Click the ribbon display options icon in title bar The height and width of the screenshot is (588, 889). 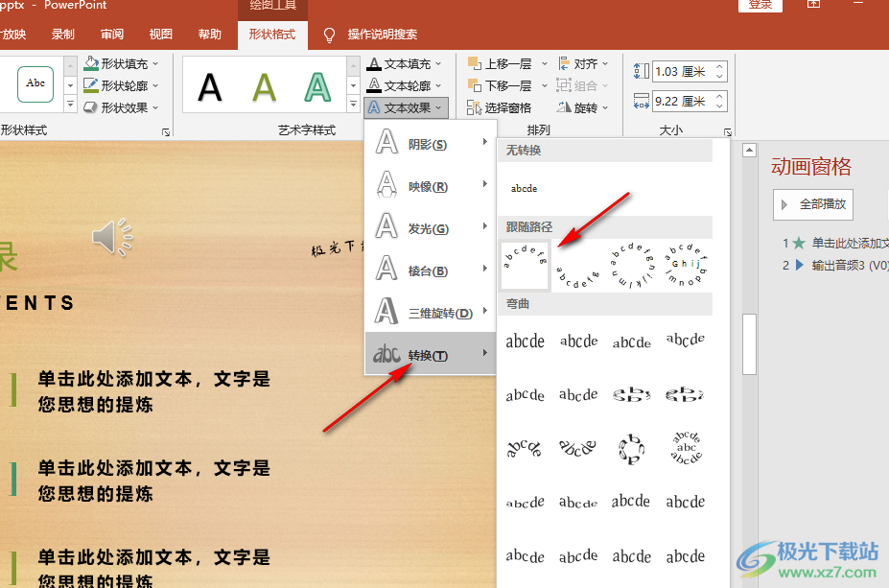coord(813,5)
